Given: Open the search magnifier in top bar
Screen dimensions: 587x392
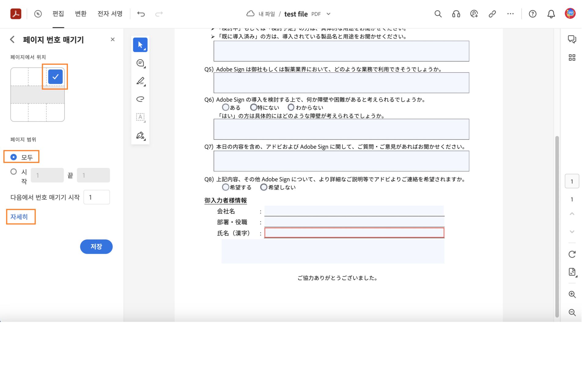Looking at the screenshot, I should [x=438, y=14].
